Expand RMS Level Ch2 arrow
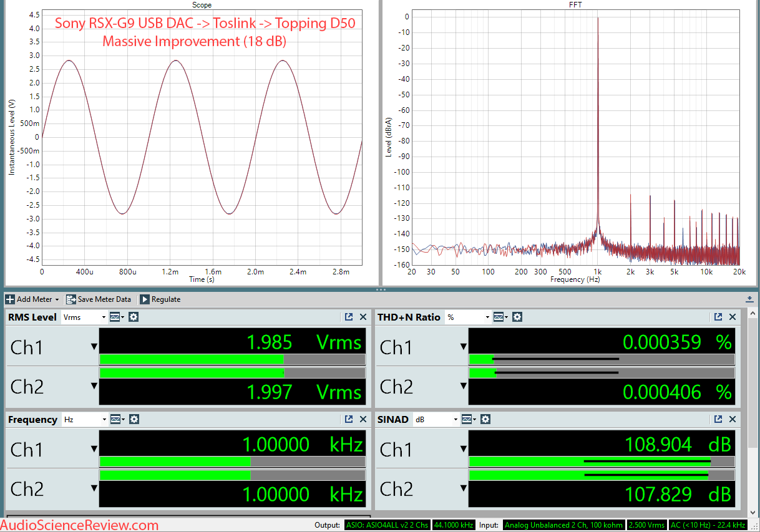The height and width of the screenshot is (532, 760). (94, 386)
